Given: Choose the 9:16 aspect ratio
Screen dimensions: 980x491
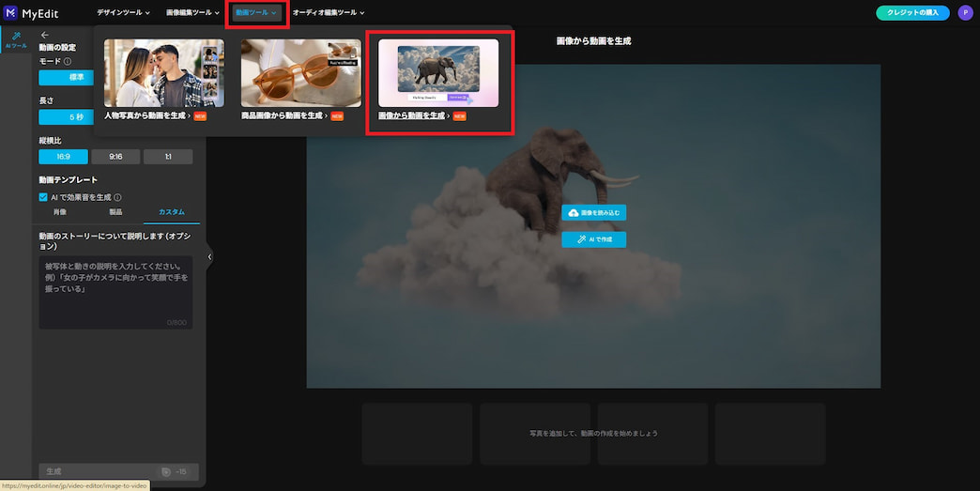Looking at the screenshot, I should coord(115,157).
